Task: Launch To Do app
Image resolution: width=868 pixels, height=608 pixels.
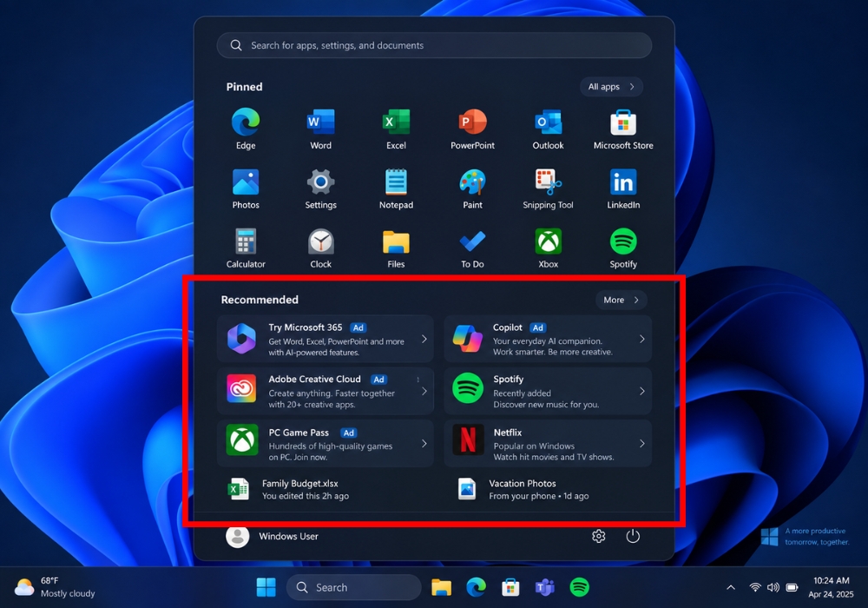Action: tap(472, 248)
